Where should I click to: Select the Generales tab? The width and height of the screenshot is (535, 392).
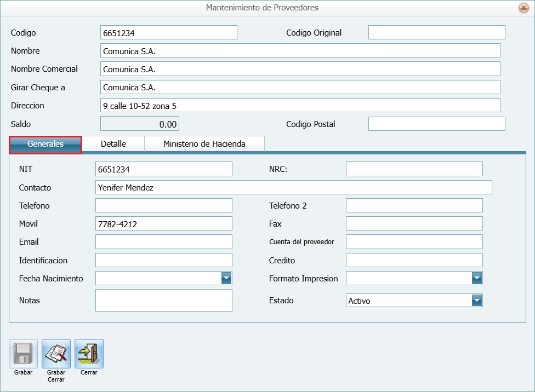pos(45,145)
